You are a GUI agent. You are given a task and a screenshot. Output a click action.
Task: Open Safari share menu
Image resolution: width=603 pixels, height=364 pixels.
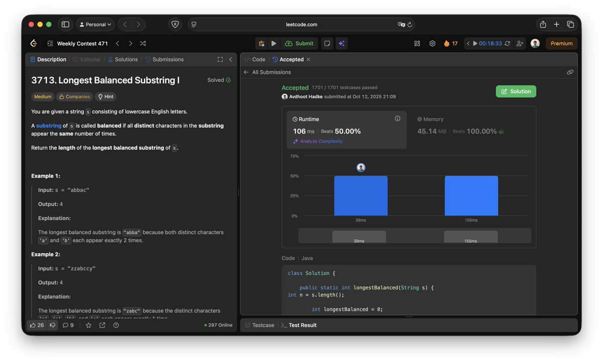click(543, 24)
